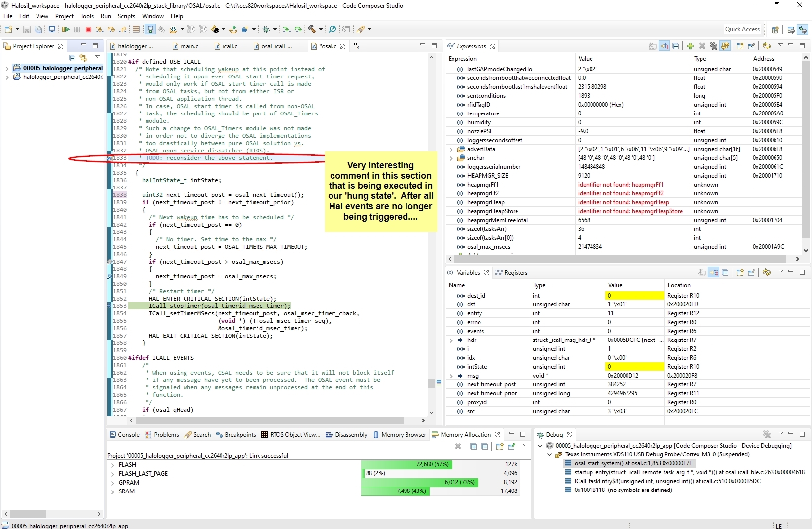Viewport: 812px width, 529px height.
Task: Click the FLASH 72,680 (57%) usage bar
Action: (x=406, y=464)
